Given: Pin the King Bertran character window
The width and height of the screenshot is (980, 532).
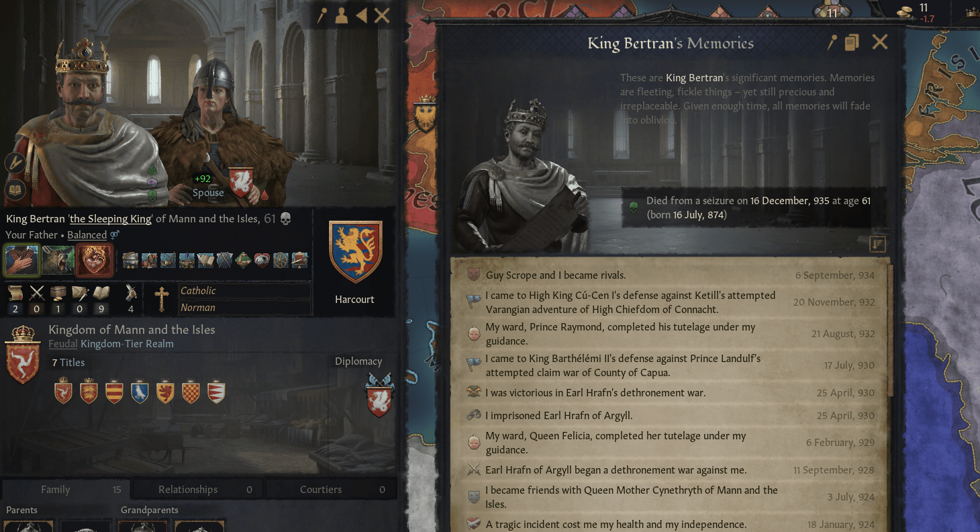Looking at the screenshot, I should [x=322, y=15].
